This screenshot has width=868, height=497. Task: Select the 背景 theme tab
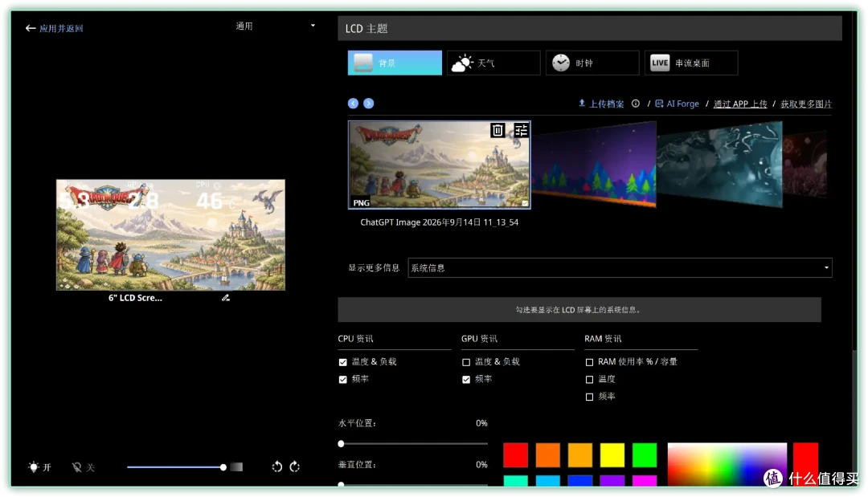coord(395,63)
